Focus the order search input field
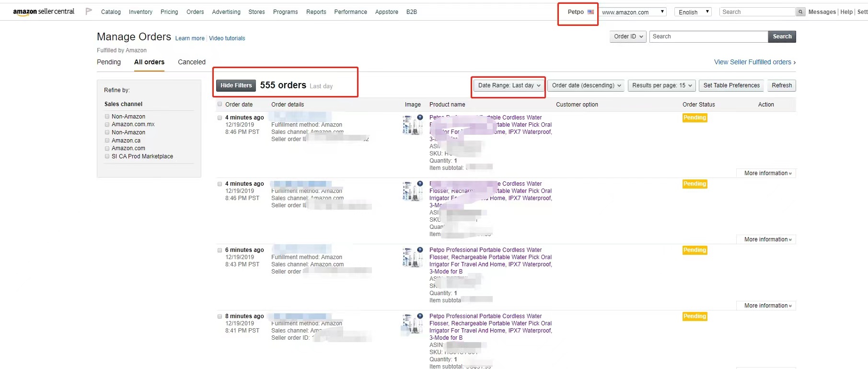The image size is (868, 369). (708, 36)
